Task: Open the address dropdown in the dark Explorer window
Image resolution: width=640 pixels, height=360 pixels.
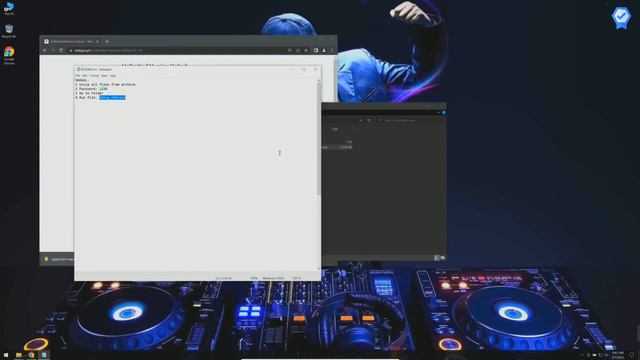Action: click(x=361, y=120)
